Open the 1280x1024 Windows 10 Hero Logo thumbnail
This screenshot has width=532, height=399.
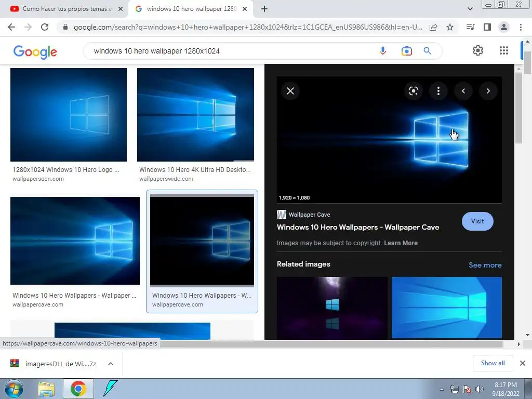(x=69, y=115)
